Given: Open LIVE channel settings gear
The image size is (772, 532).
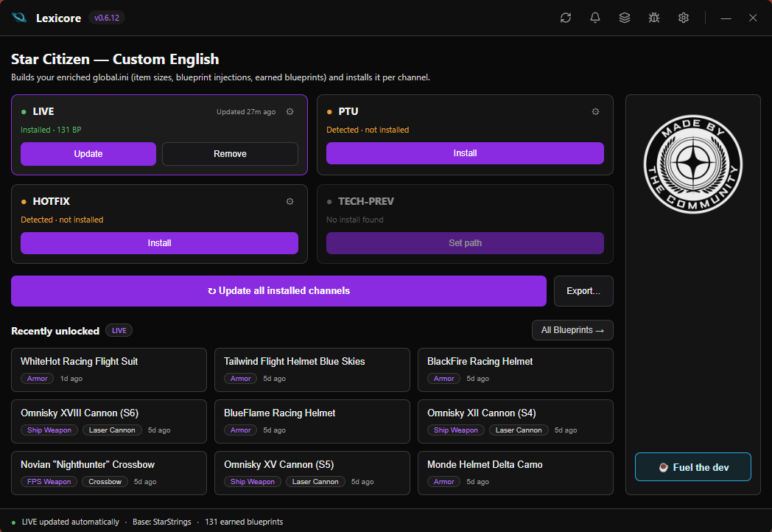Looking at the screenshot, I should [x=290, y=112].
